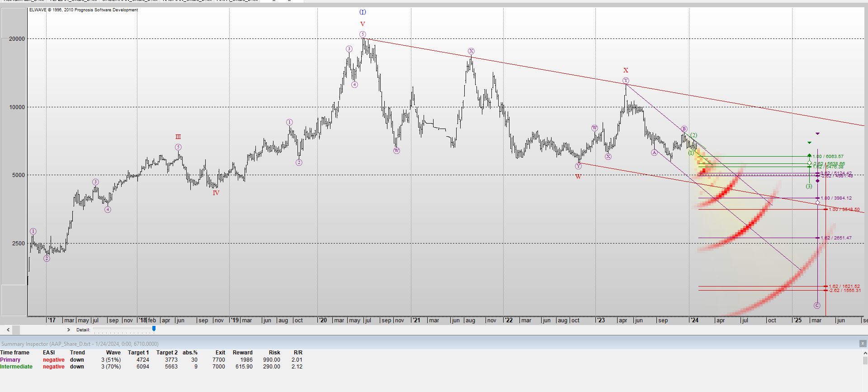
Task: Click the Target 1 value 4724
Action: (142, 360)
